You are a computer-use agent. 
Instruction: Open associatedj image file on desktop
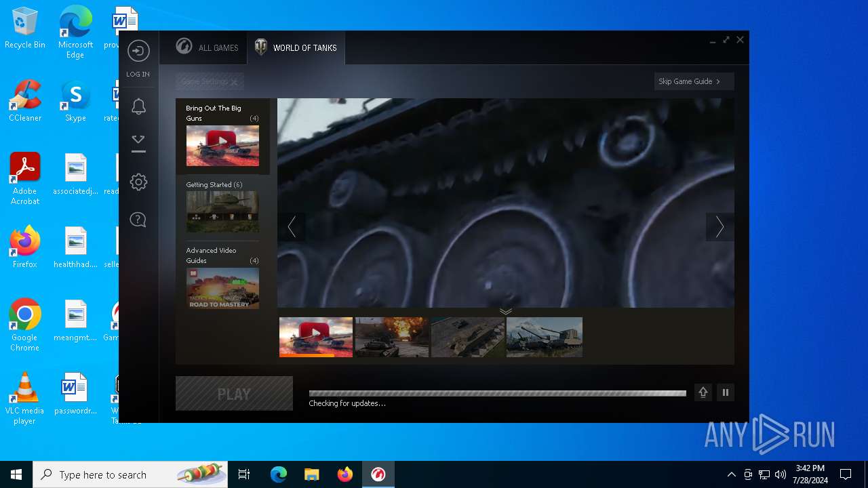75,174
